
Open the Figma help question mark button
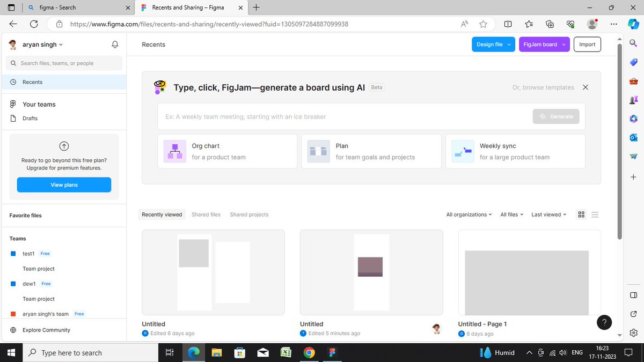pos(604,322)
